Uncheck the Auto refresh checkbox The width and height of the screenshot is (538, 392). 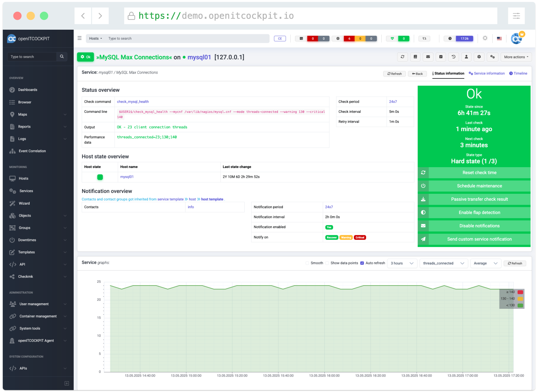362,263
